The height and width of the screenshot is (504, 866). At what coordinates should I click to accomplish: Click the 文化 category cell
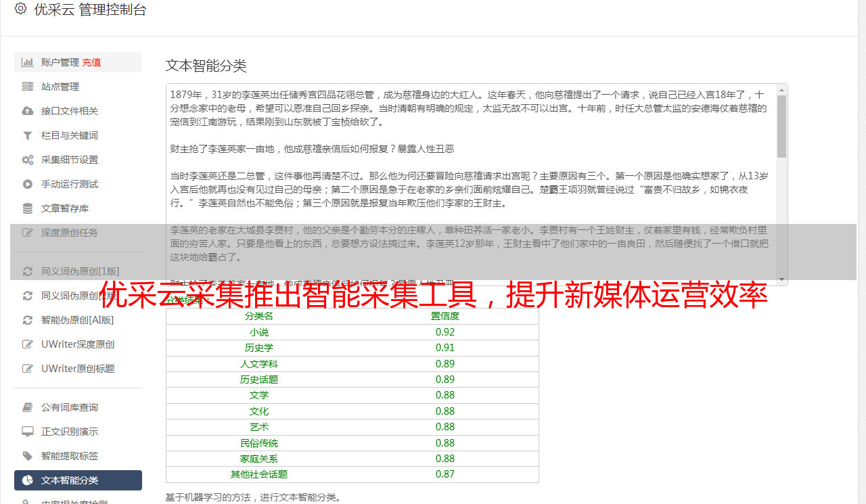coord(259,411)
